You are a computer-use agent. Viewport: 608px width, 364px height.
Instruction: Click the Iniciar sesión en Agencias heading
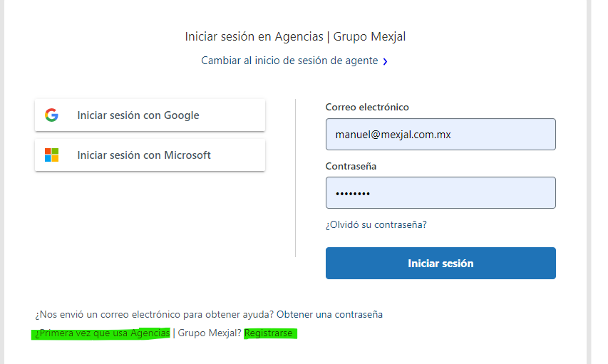[254, 36]
